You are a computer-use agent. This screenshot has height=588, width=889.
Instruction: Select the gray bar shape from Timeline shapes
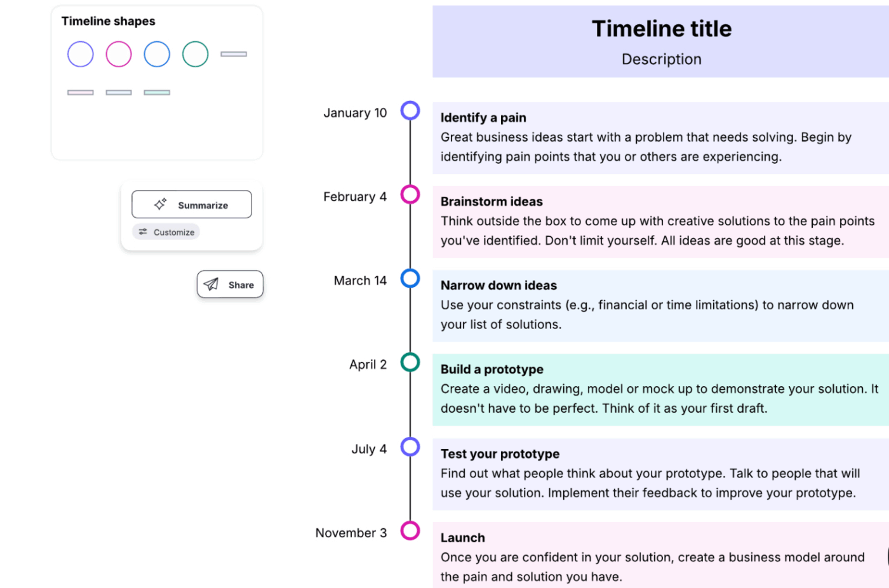pos(234,55)
